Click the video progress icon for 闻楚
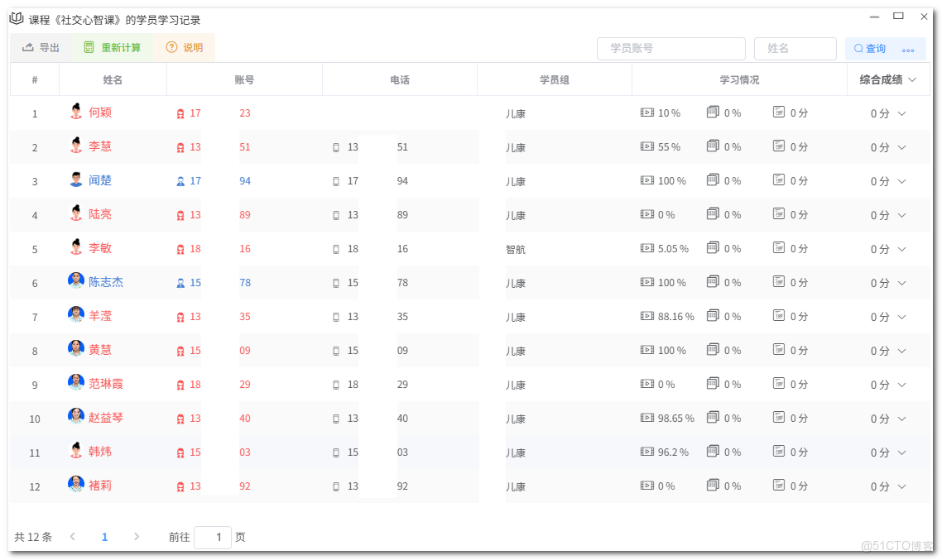This screenshot has height=560, width=942. (x=647, y=180)
